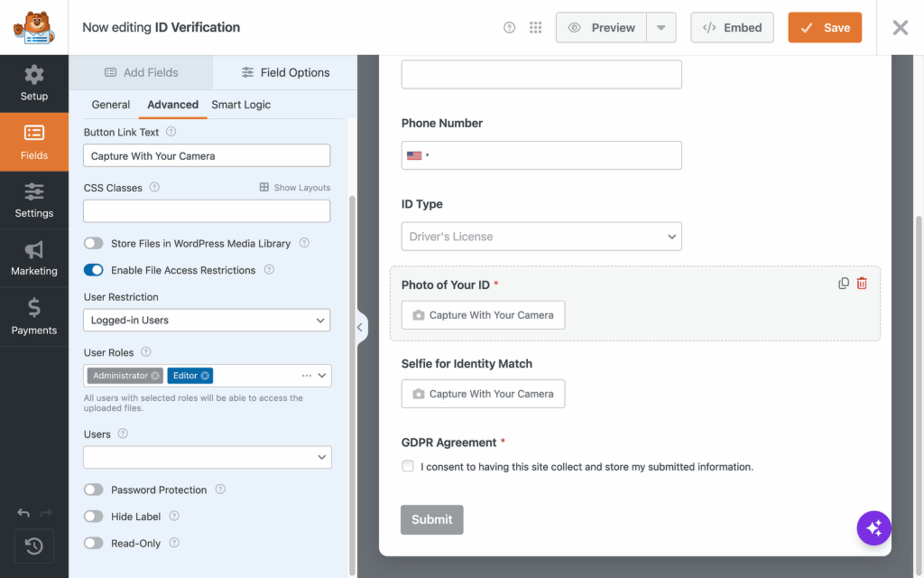The width and height of the screenshot is (924, 578).
Task: Enable the Password Protection toggle
Action: coord(93,489)
